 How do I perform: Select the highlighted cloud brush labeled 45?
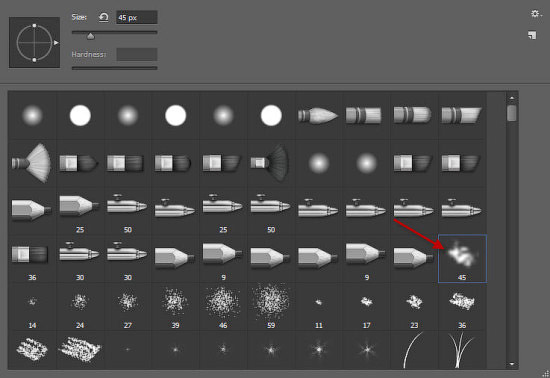point(462,258)
